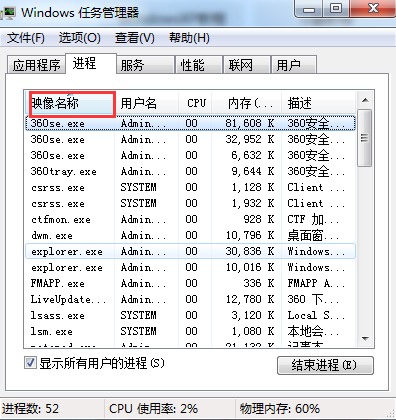Click the 进程数: 52 status entry
The image size is (396, 420).
30,409
